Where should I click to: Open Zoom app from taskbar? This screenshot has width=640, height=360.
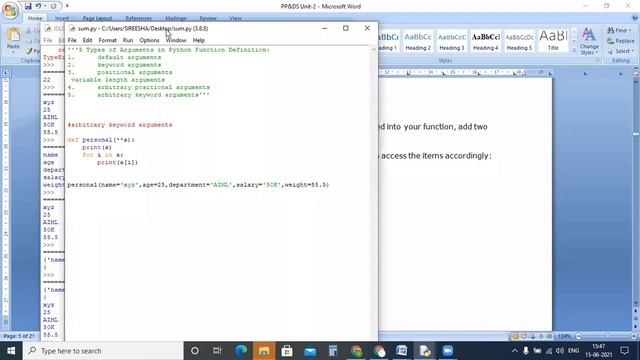click(447, 351)
